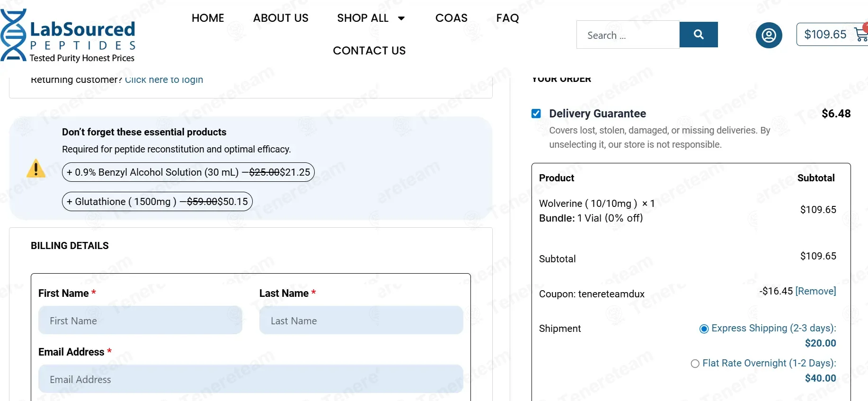Open the shopping cart icon
Screen dimensions: 868x401
coord(861,35)
